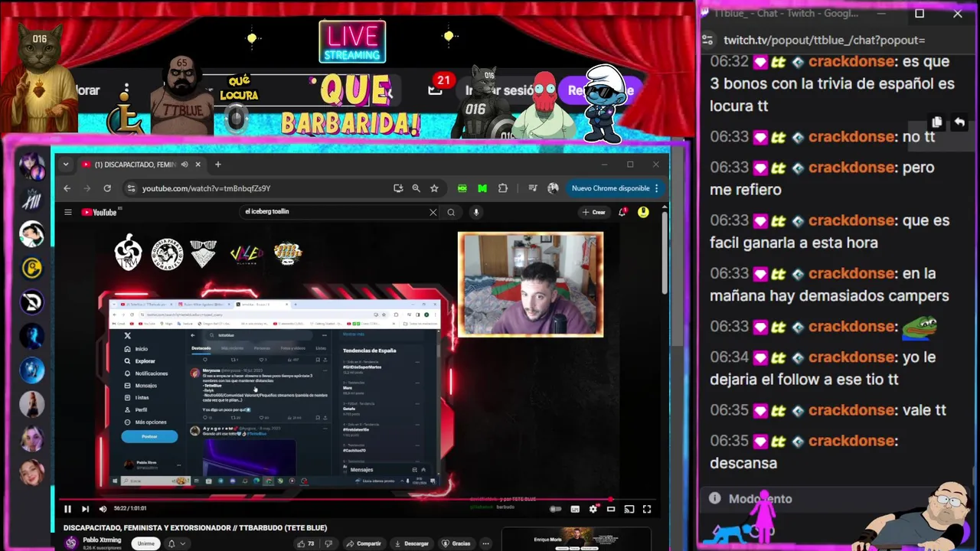This screenshot has height=551, width=980.
Task: Start voice search with microphone
Action: pos(476,212)
